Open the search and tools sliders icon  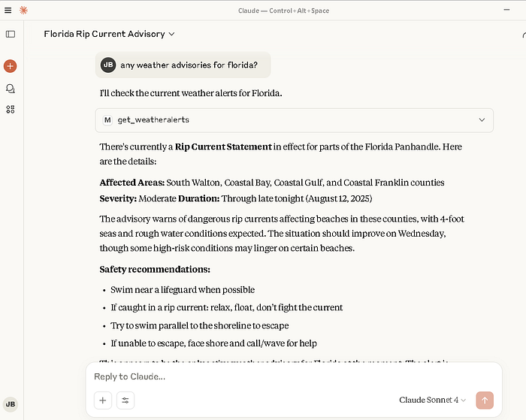[x=125, y=400]
